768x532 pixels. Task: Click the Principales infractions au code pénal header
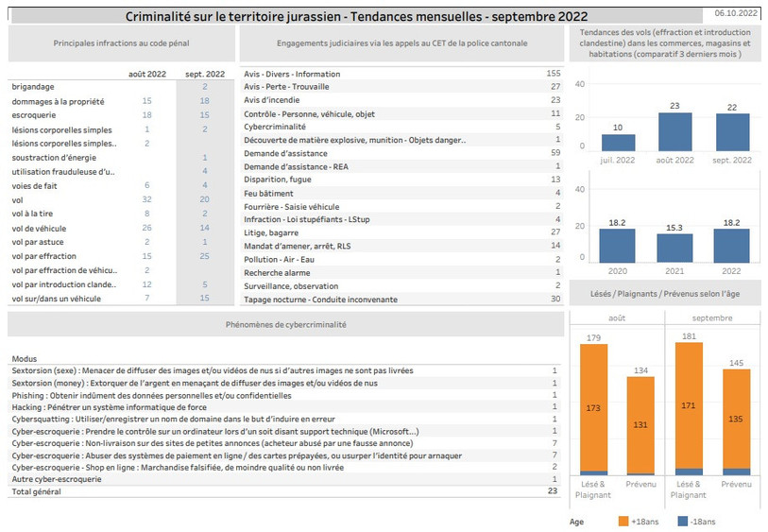click(x=122, y=43)
